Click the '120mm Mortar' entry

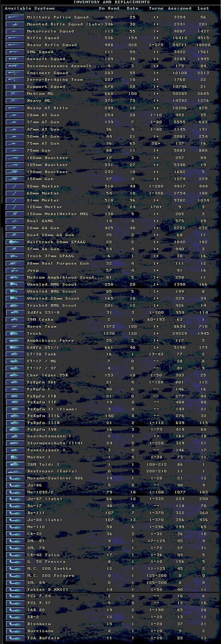(x=45, y=207)
